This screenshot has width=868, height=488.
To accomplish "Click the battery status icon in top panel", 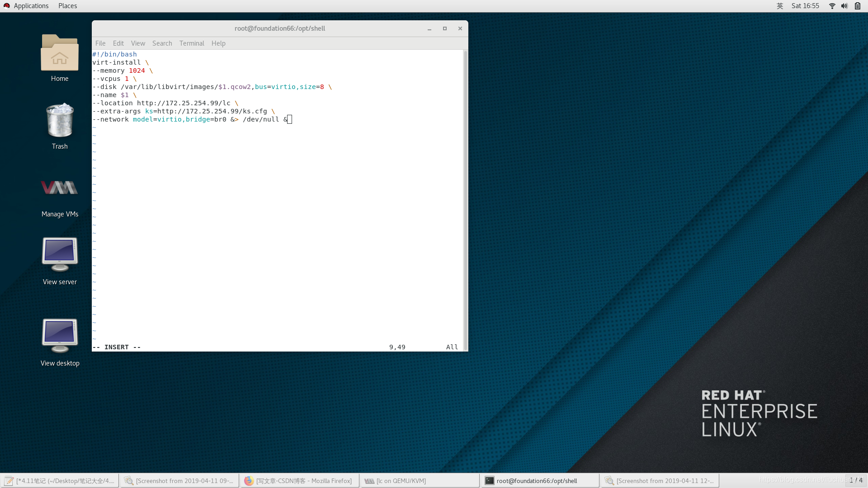I will (x=858, y=6).
